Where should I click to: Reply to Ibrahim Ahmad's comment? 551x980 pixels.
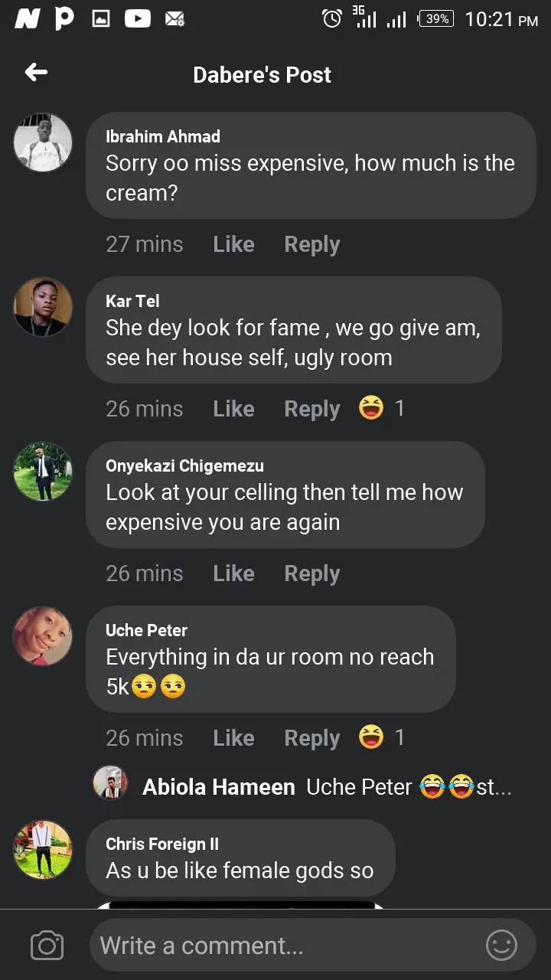click(x=312, y=244)
